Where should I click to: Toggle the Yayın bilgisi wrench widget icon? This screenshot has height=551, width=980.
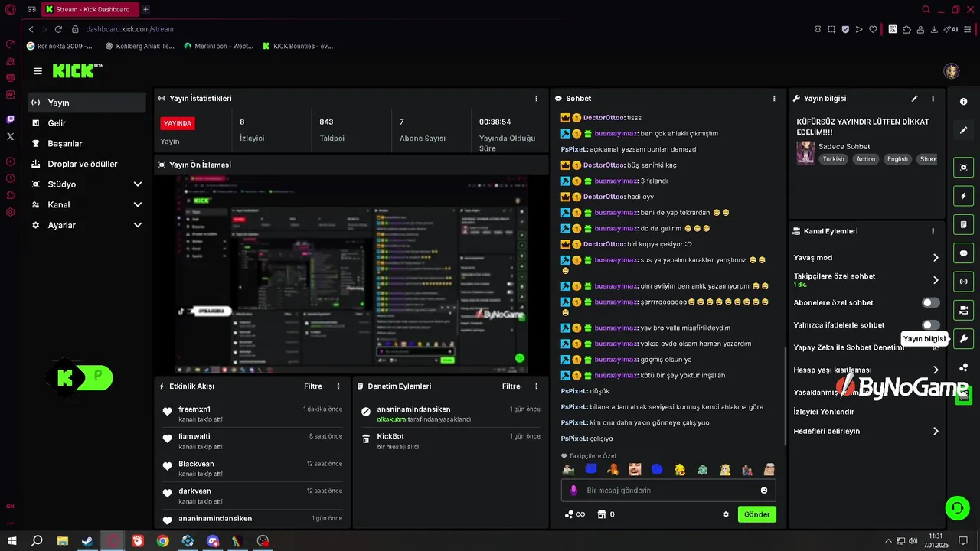[963, 339]
